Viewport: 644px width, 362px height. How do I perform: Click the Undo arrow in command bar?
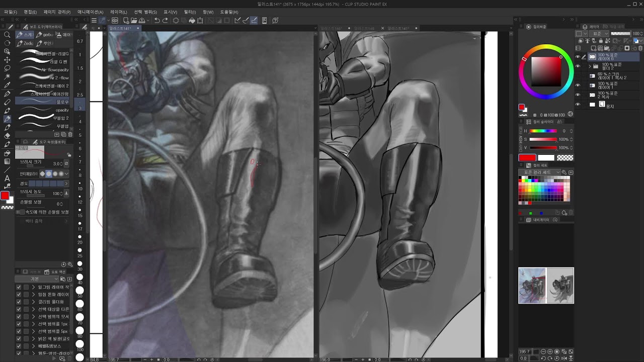[157, 21]
